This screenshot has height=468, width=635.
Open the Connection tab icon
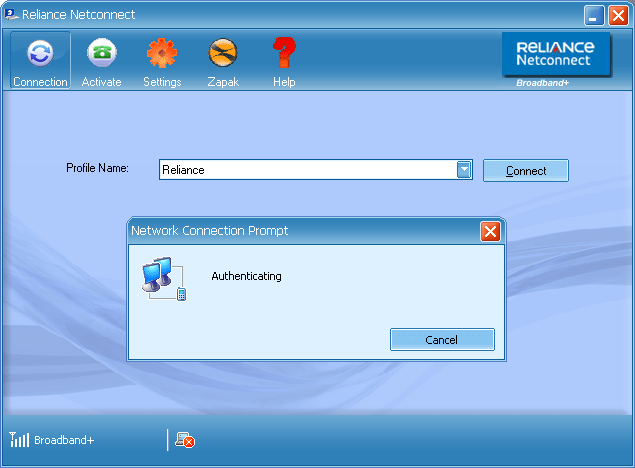pos(40,53)
